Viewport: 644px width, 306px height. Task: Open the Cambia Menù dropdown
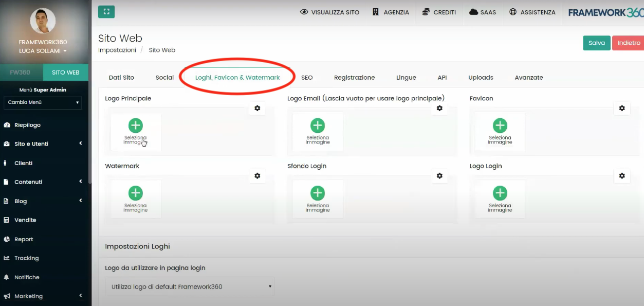click(43, 102)
